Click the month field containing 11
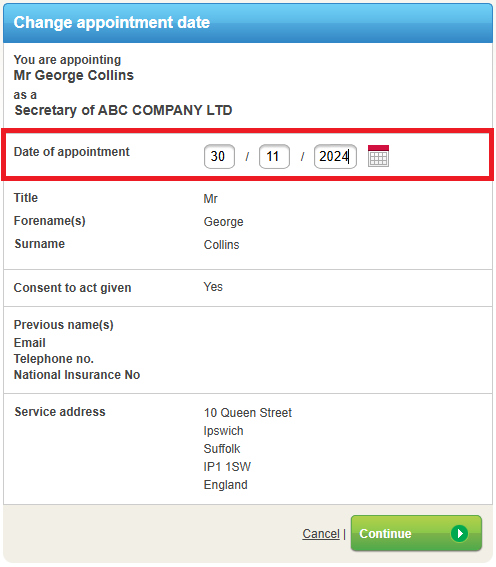This screenshot has width=496, height=567. pyautogui.click(x=274, y=156)
